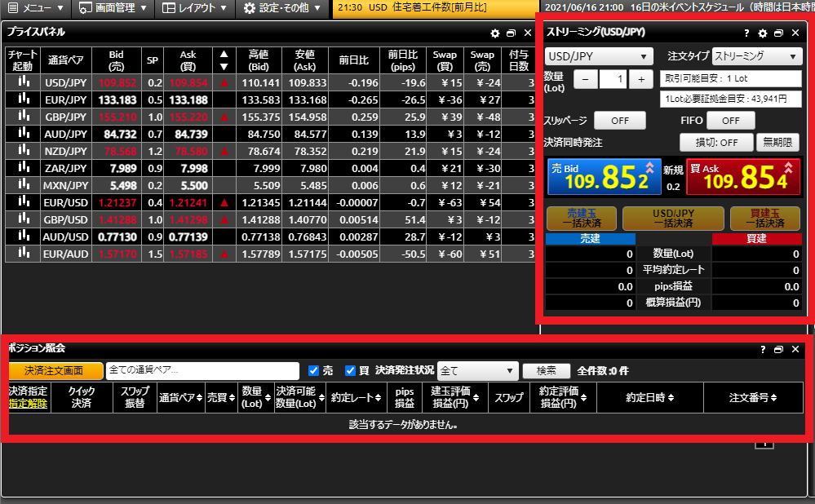The image size is (815, 504).
Task: Toggle the FIFO OFF switch
Action: tap(730, 120)
